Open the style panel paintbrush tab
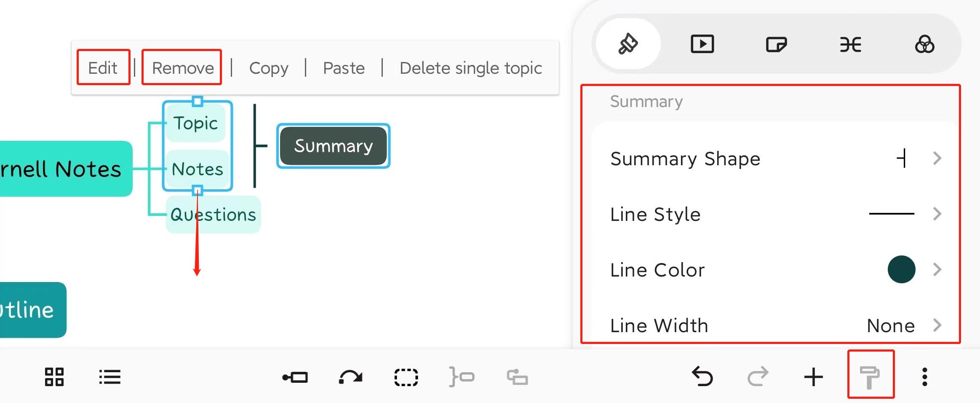 click(627, 44)
